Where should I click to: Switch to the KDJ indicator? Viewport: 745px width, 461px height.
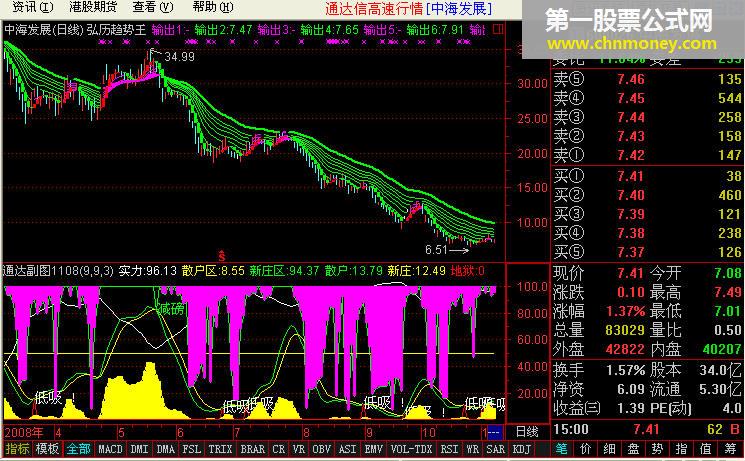pyautogui.click(x=521, y=449)
